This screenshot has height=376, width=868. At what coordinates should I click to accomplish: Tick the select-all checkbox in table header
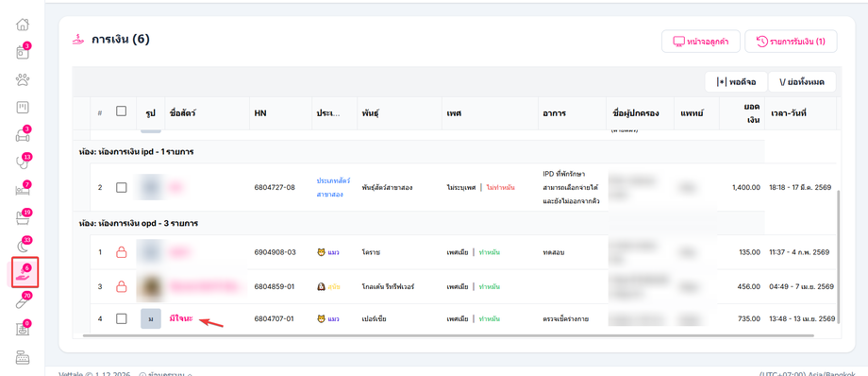[121, 111]
